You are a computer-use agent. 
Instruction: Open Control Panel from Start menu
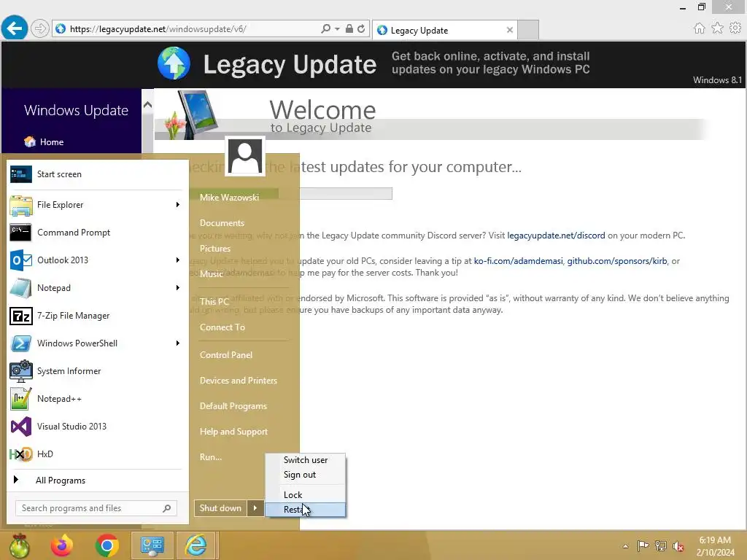(226, 355)
